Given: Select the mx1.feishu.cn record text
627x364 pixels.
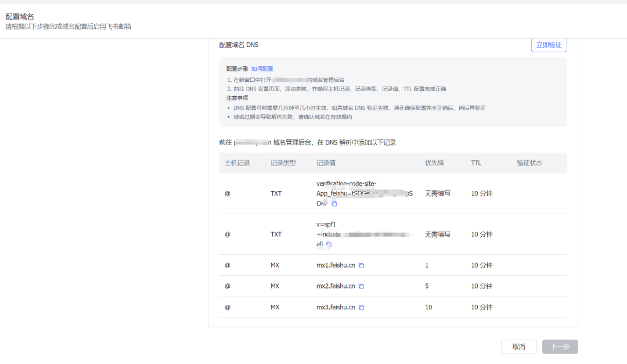Looking at the screenshot, I should [336, 265].
